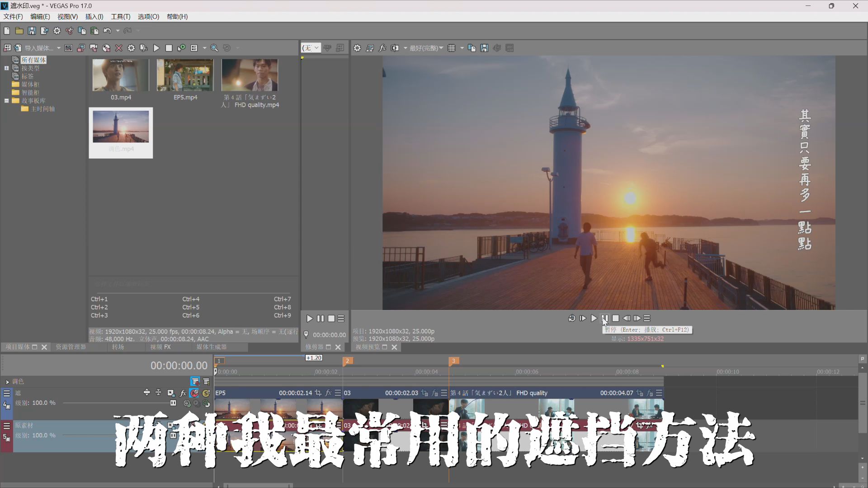Expand the 按类型 media tree node
This screenshot has height=488, width=868.
(x=6, y=68)
